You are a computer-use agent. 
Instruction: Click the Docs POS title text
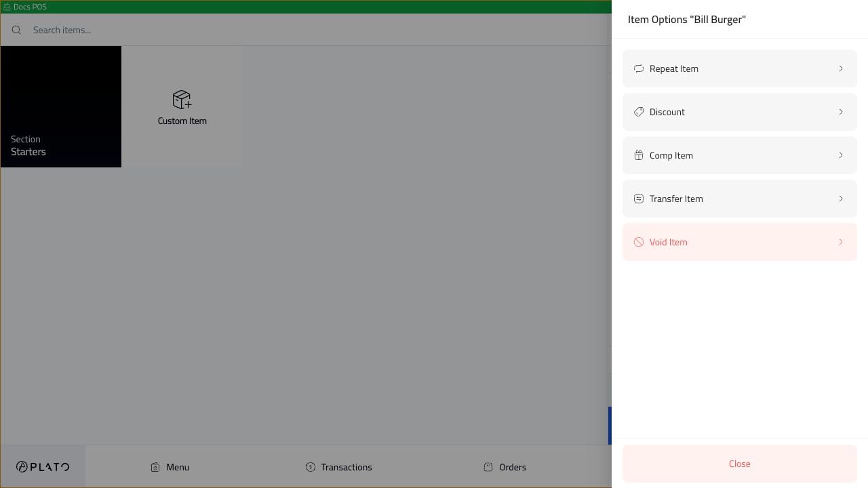30,7
